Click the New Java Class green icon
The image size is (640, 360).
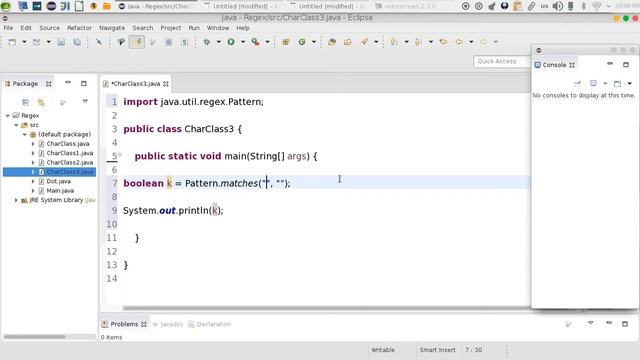pyautogui.click(x=302, y=42)
